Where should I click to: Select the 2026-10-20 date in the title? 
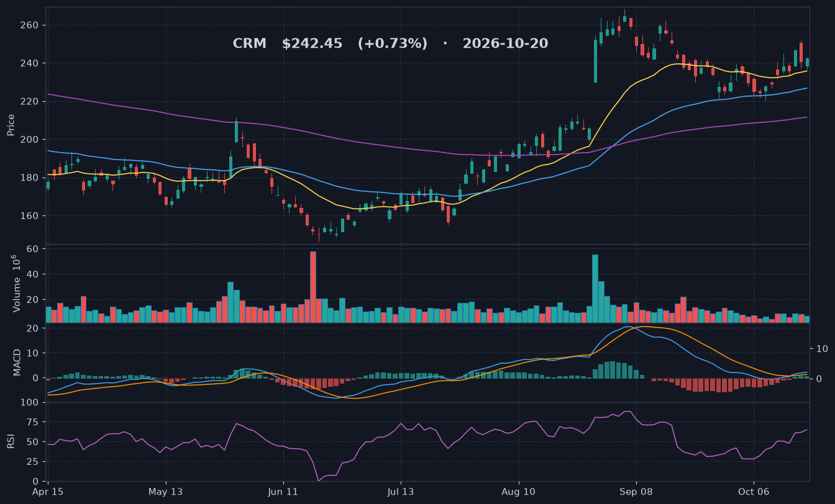point(505,43)
